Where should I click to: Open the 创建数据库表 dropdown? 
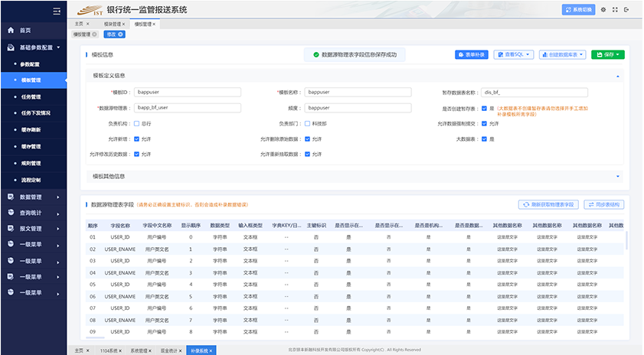[x=563, y=55]
